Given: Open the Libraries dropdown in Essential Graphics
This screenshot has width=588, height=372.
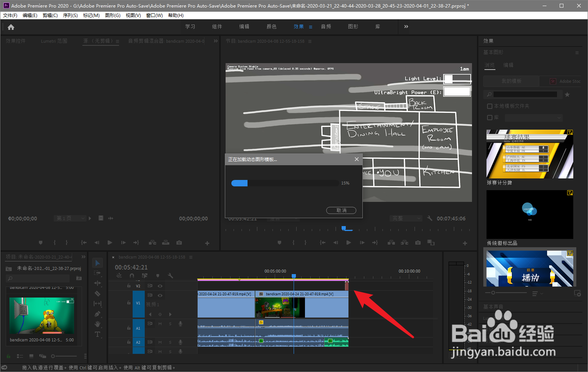Looking at the screenshot, I should tap(534, 118).
